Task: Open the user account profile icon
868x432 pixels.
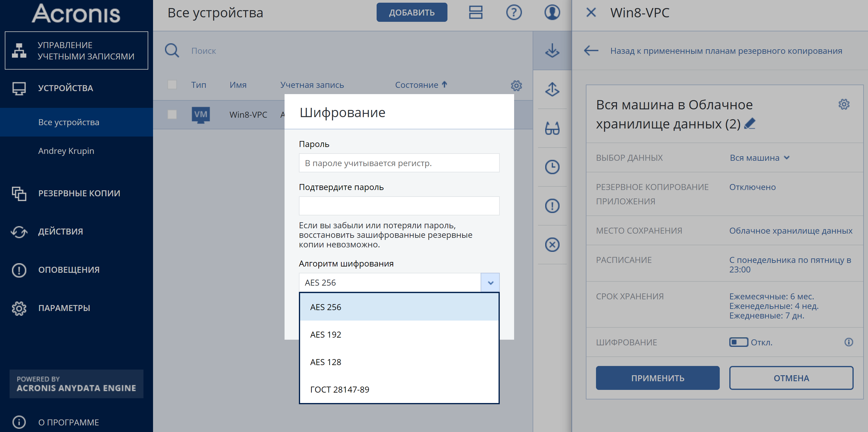Action: click(552, 13)
